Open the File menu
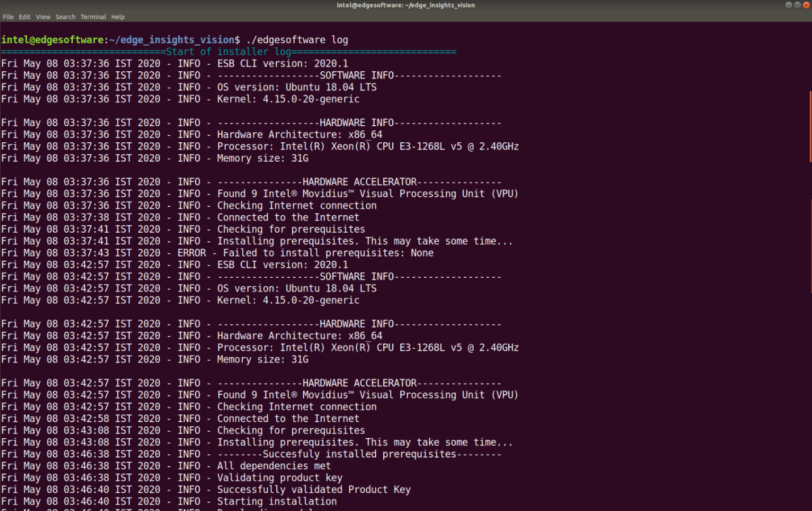 (x=9, y=17)
